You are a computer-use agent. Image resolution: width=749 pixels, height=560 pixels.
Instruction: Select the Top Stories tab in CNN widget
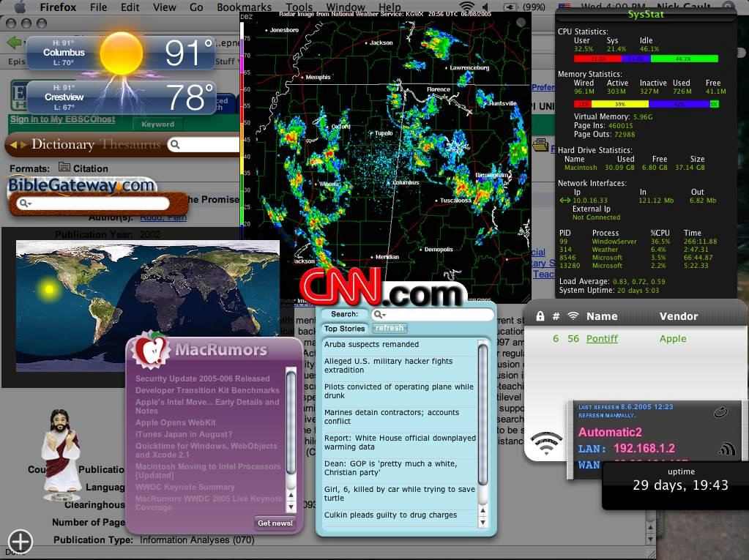pyautogui.click(x=344, y=329)
